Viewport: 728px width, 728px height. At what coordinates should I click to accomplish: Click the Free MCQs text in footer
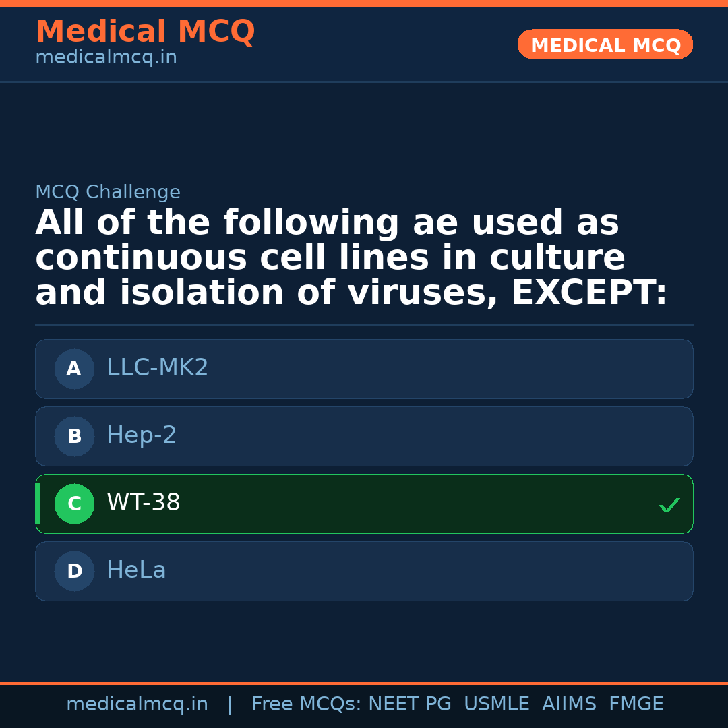[306, 704]
